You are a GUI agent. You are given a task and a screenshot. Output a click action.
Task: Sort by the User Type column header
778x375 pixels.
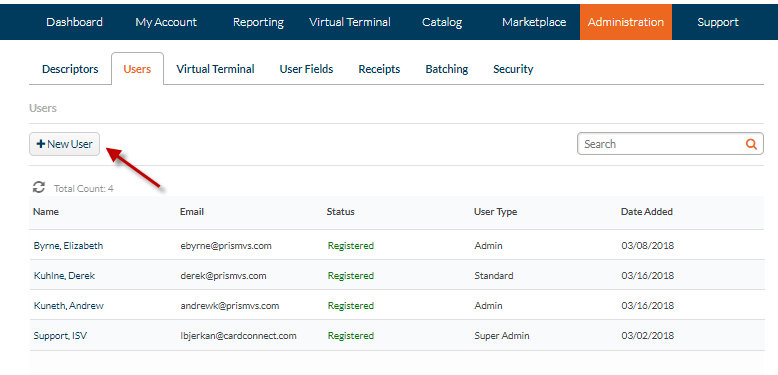495,212
